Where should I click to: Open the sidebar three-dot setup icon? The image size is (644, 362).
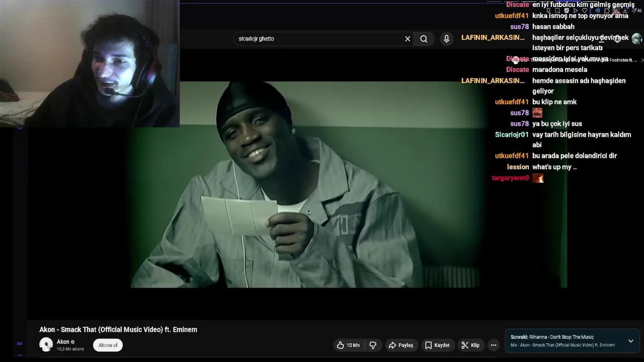pos(20,355)
